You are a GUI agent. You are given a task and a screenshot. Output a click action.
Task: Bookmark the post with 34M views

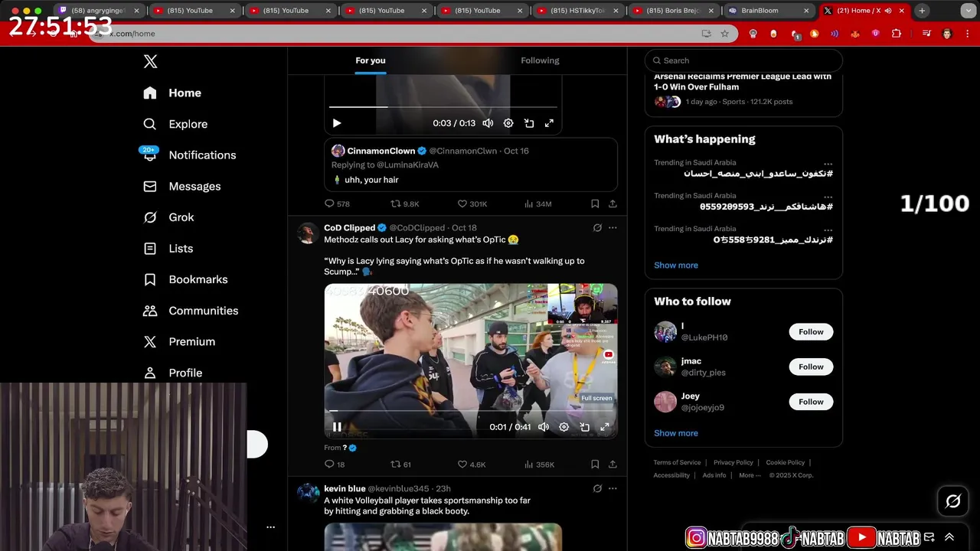(x=595, y=204)
